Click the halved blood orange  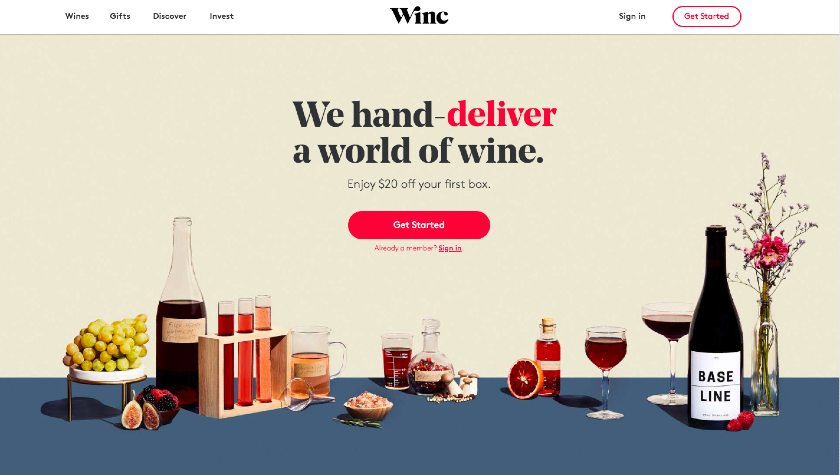[525, 379]
